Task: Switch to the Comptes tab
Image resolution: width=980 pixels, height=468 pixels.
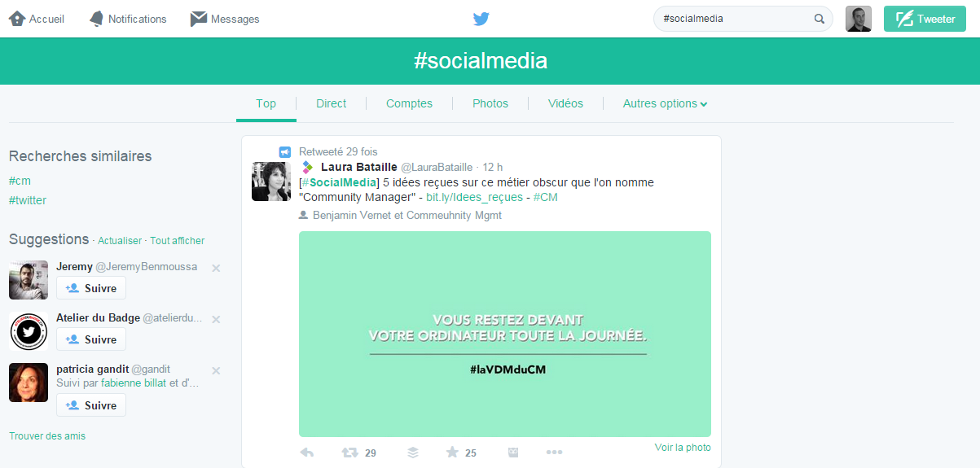Action: [x=409, y=103]
